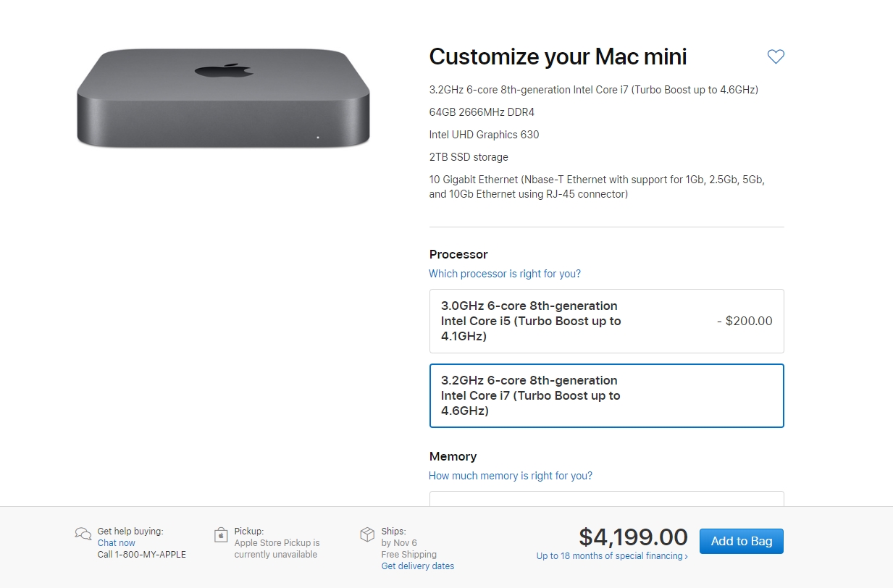Screen dimensions: 893x588
Task: Click the Memory section heading
Action: pos(453,456)
